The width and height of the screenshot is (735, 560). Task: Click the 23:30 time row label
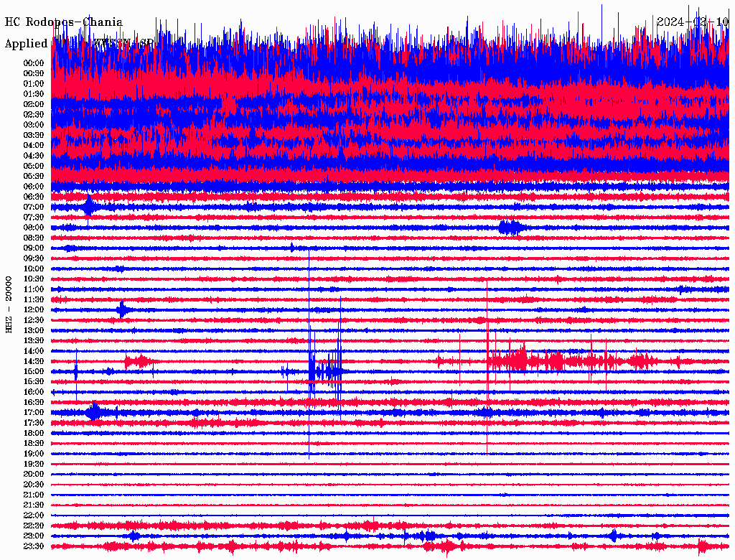point(34,546)
